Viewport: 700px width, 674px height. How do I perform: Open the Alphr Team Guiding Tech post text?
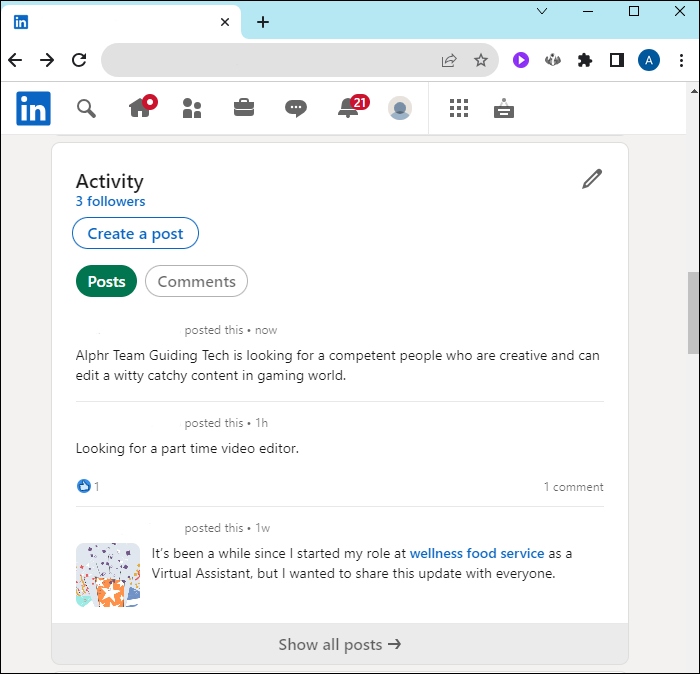(x=338, y=366)
